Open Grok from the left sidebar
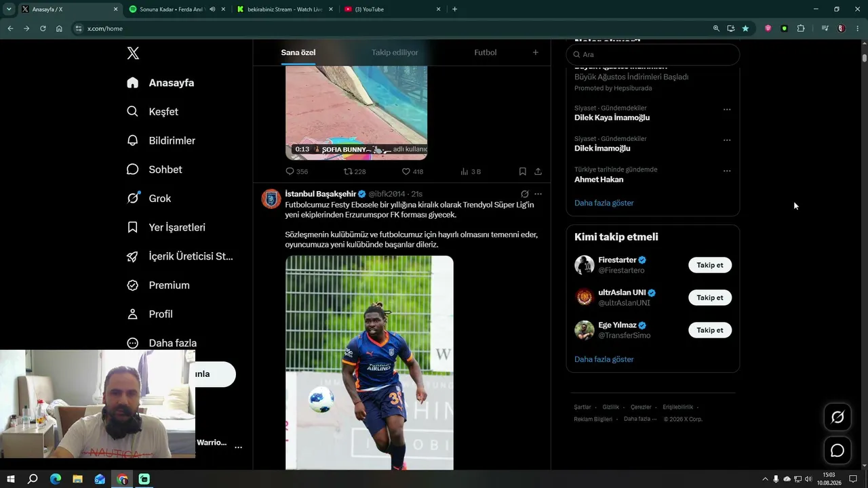The image size is (868, 488). tap(149, 199)
